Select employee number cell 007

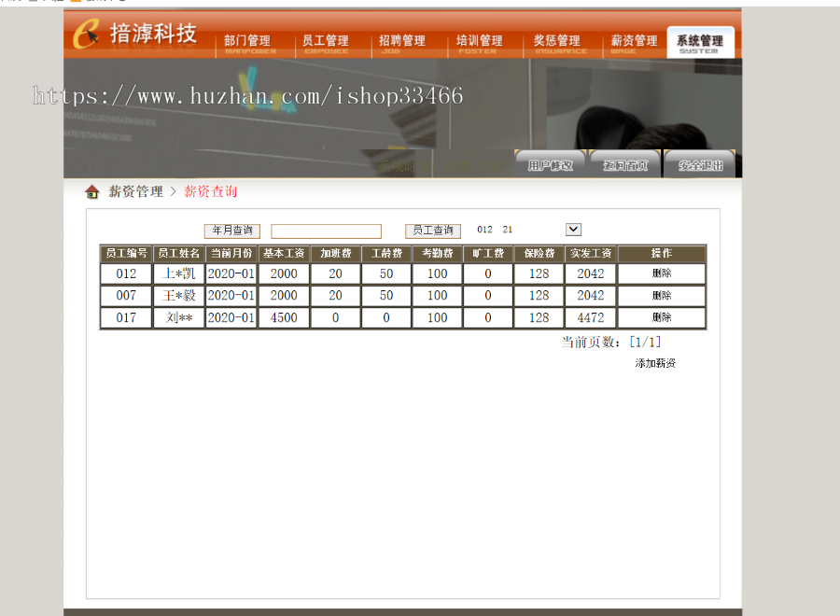[x=126, y=296]
